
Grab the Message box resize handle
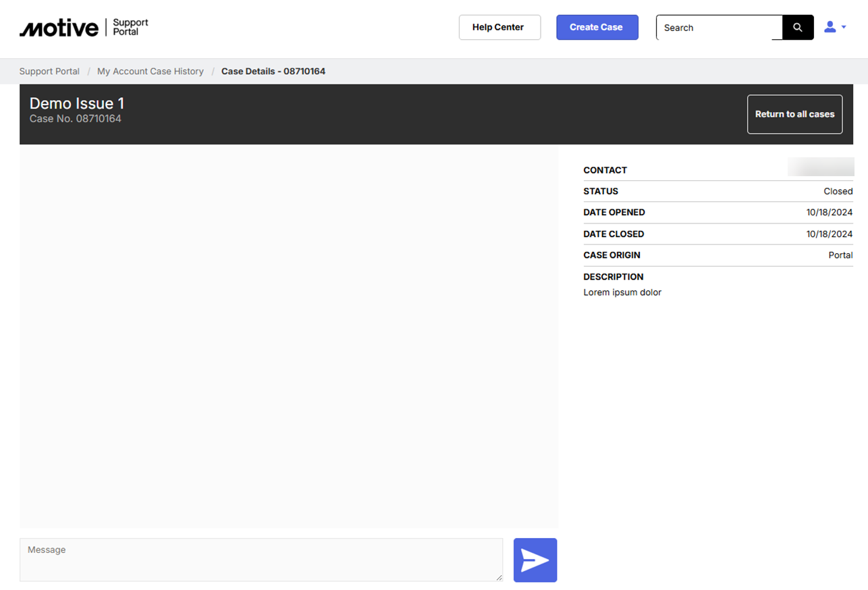coord(499,578)
